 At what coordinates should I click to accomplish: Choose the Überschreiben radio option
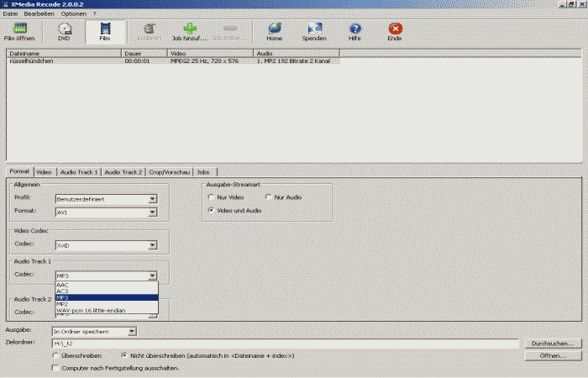click(55, 355)
